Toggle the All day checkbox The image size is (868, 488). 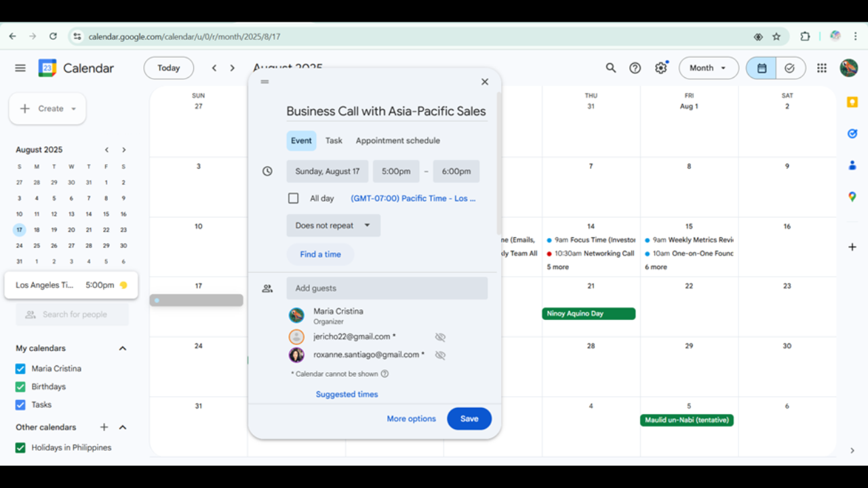pyautogui.click(x=294, y=199)
